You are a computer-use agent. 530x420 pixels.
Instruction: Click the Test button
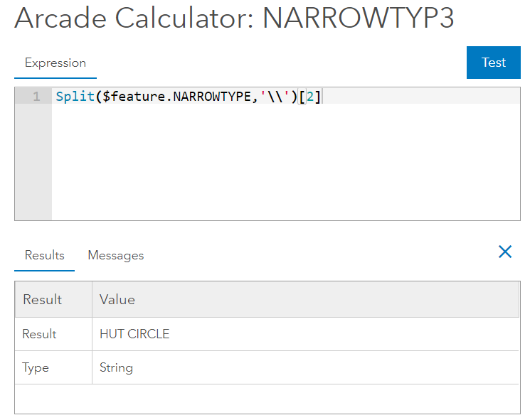click(493, 63)
